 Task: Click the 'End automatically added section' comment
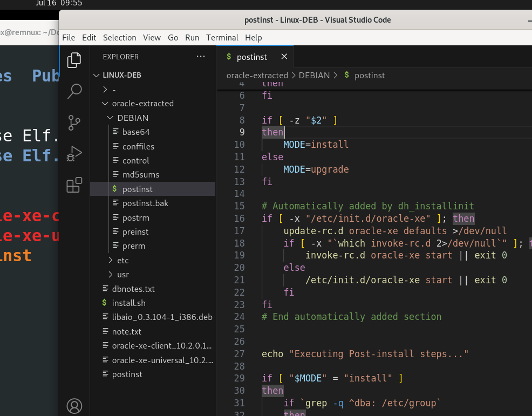click(x=351, y=317)
